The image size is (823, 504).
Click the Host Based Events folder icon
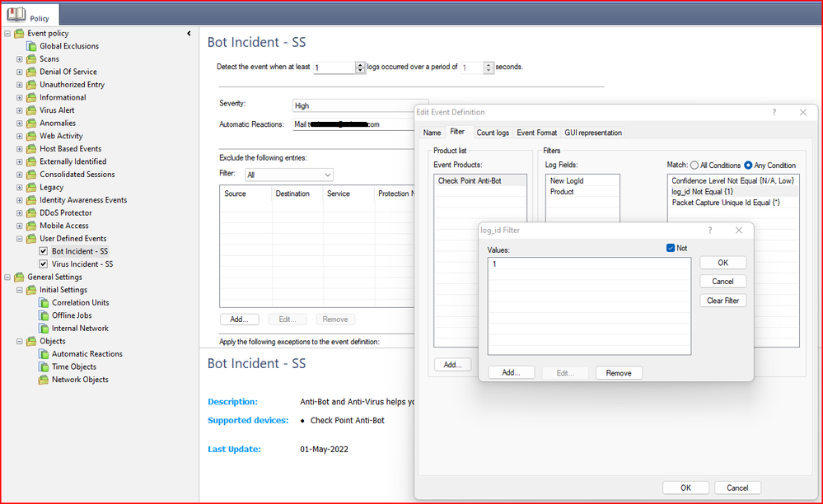[x=31, y=149]
